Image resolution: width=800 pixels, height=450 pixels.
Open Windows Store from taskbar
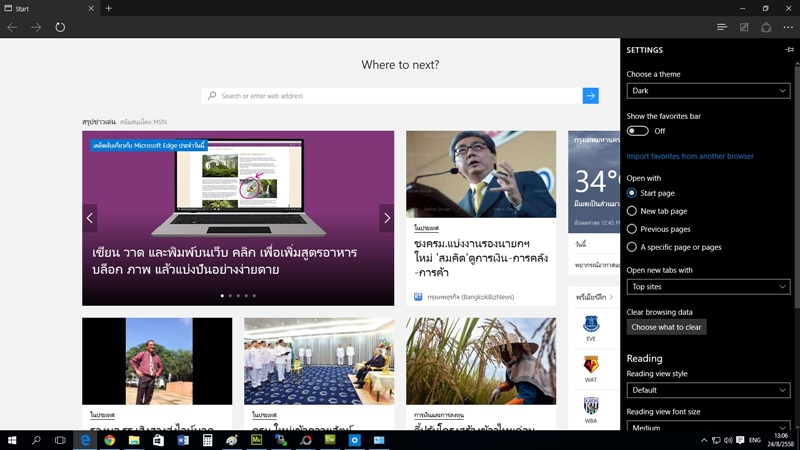[158, 440]
